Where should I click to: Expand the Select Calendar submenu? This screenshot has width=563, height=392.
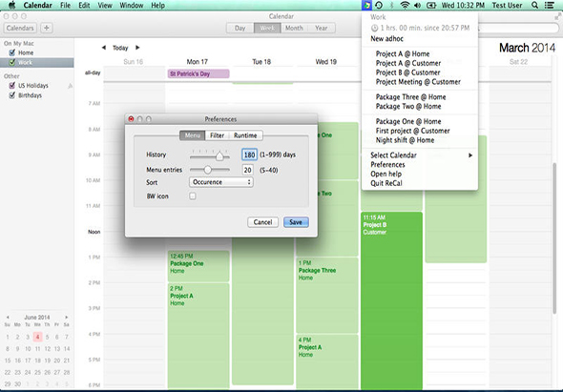click(x=420, y=155)
